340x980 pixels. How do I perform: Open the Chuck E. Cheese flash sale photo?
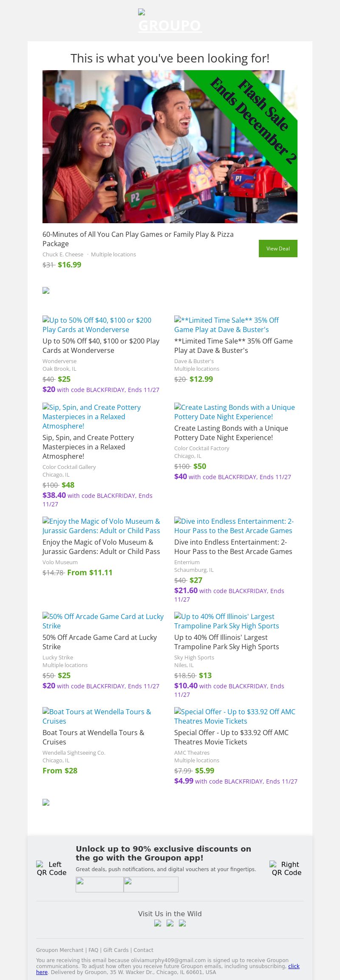[x=170, y=147]
